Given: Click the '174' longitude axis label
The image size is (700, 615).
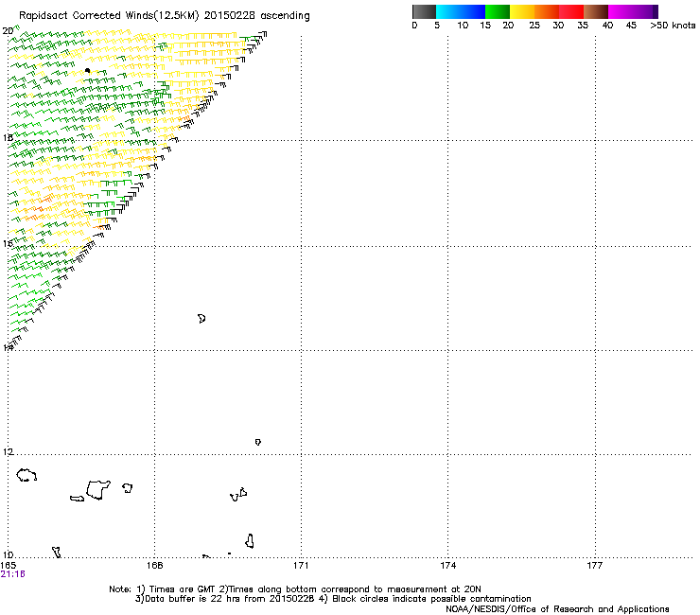Looking at the screenshot, I should tap(447, 566).
